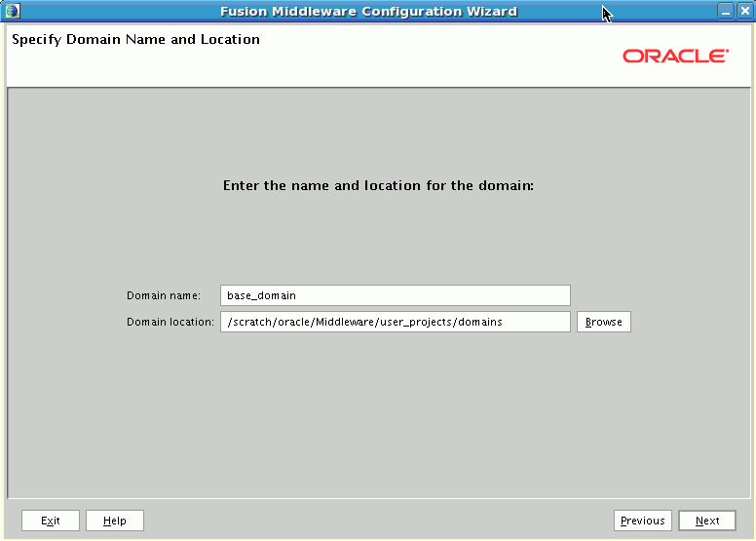Minimize the Configuration Wizard window
This screenshot has height=541, width=756.
tap(726, 11)
